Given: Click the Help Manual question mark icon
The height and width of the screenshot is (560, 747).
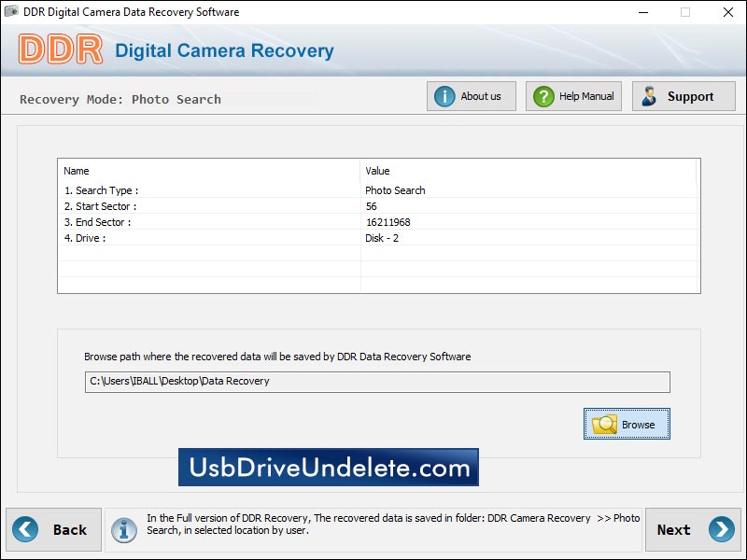Looking at the screenshot, I should [x=543, y=96].
